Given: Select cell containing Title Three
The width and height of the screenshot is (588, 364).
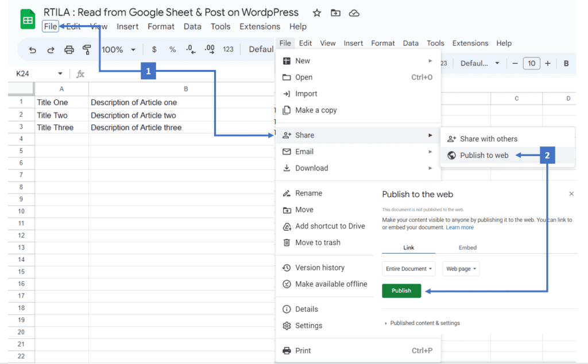Looking at the screenshot, I should click(x=62, y=127).
